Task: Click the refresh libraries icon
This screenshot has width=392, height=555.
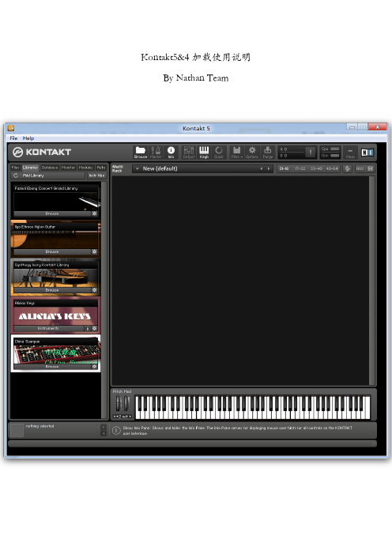Action: [16, 176]
